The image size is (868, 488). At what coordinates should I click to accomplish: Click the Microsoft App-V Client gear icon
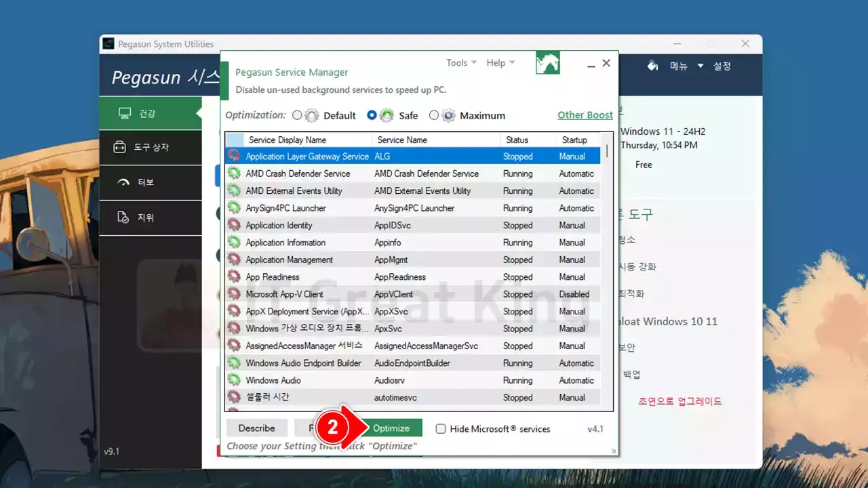point(234,294)
